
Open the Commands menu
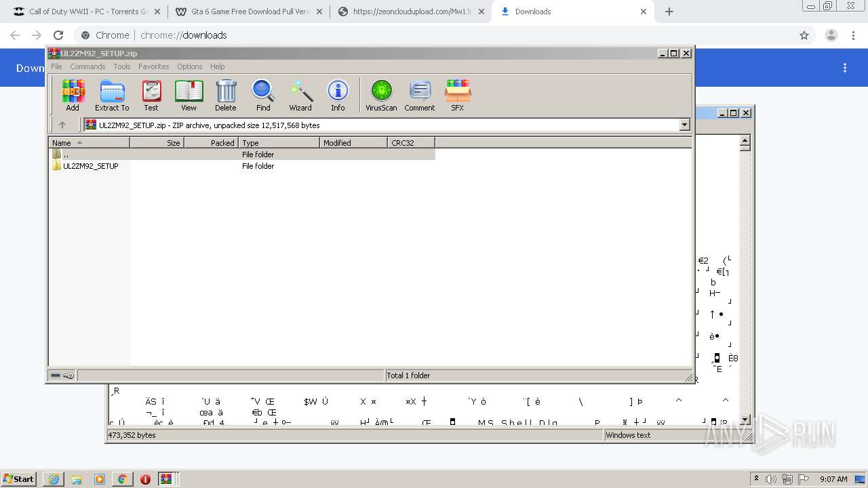[87, 66]
